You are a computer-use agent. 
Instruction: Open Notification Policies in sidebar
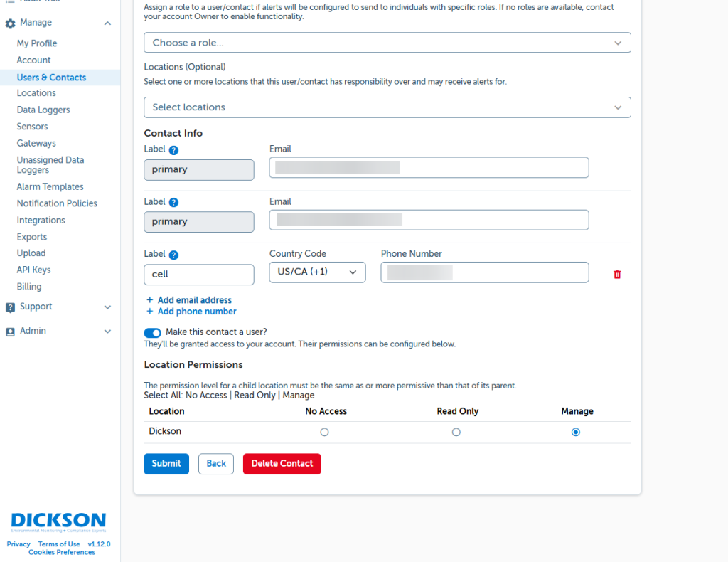point(57,203)
